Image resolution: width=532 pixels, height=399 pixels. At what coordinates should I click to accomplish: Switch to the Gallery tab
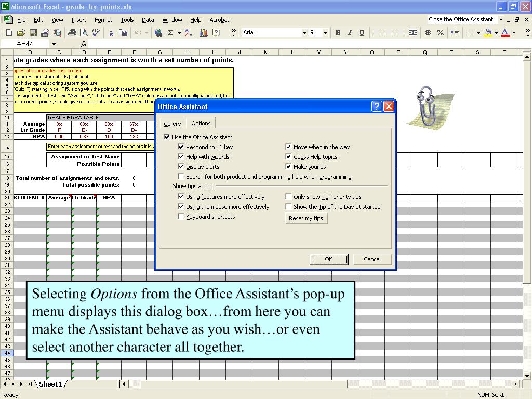(x=172, y=124)
